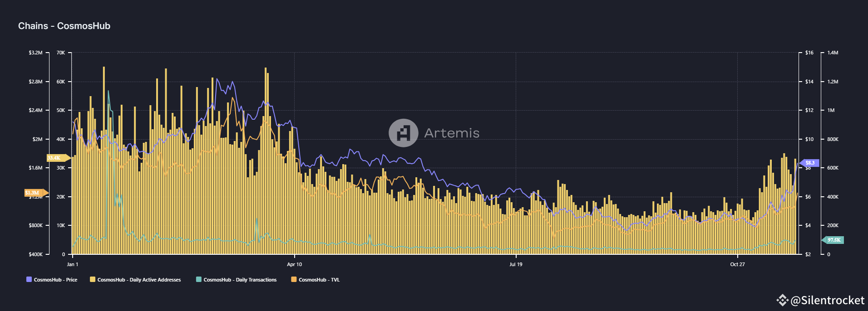
Task: Click the $10 price axis label
Action: [x=809, y=139]
